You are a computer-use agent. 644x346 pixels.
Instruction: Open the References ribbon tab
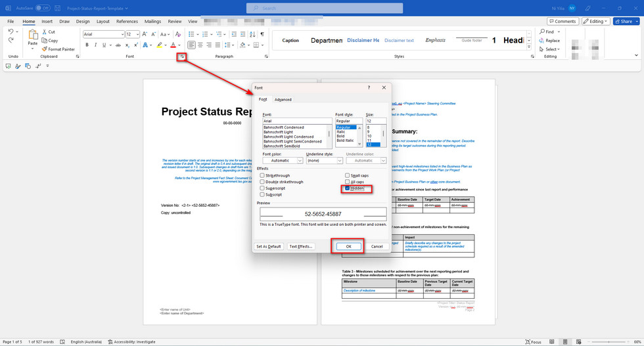point(127,21)
